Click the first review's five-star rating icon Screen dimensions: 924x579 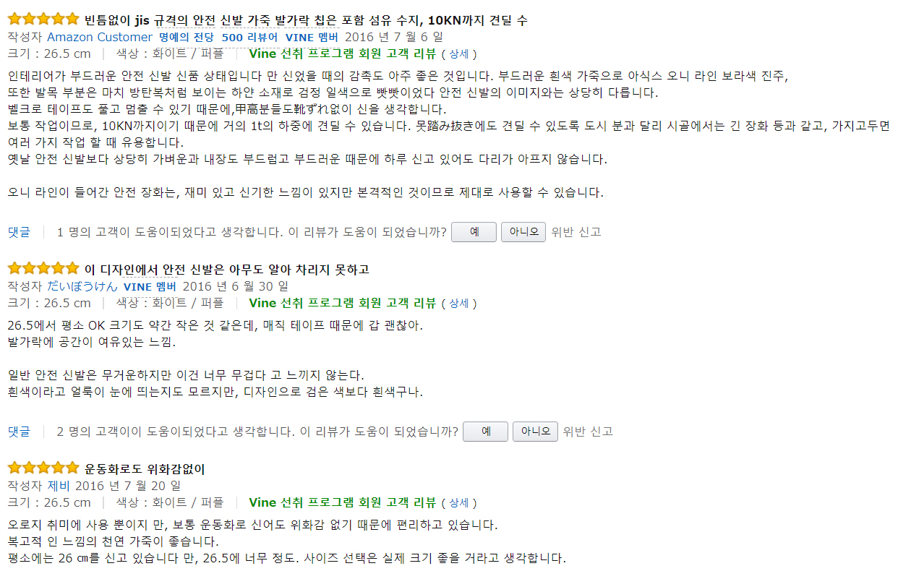43,20
